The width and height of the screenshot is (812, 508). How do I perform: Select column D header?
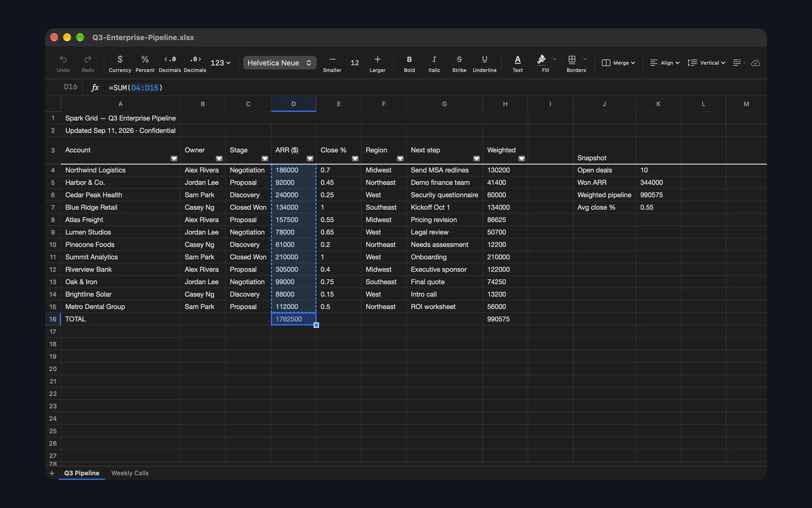click(x=294, y=104)
